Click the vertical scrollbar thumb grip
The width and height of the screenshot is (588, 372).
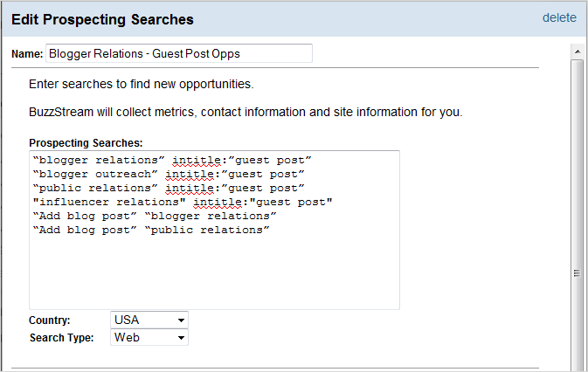(578, 273)
